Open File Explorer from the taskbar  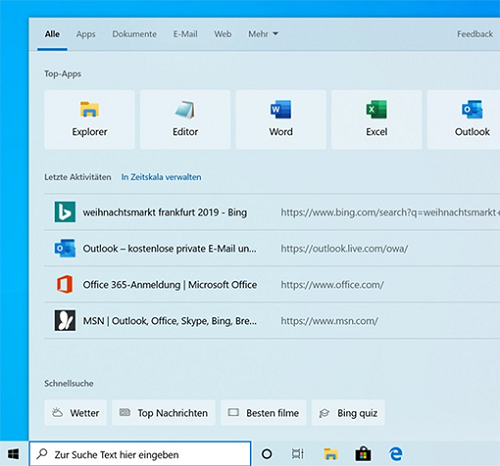click(330, 454)
